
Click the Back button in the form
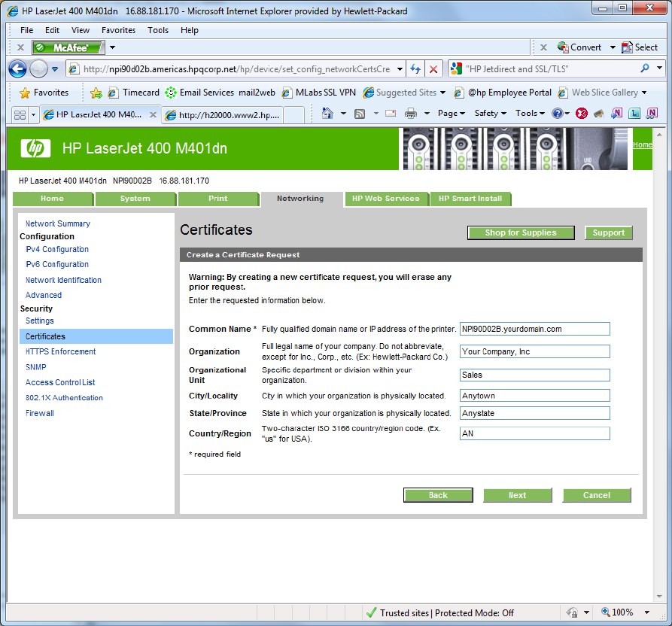pos(438,495)
